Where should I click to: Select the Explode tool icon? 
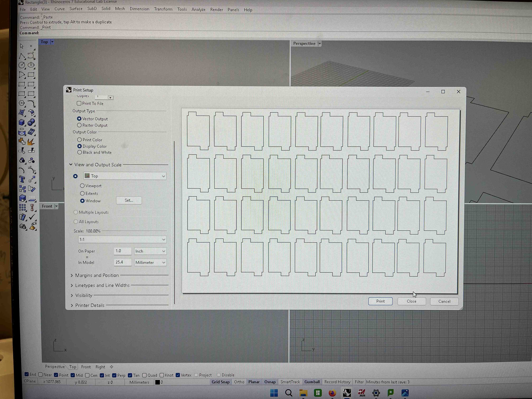point(30,142)
